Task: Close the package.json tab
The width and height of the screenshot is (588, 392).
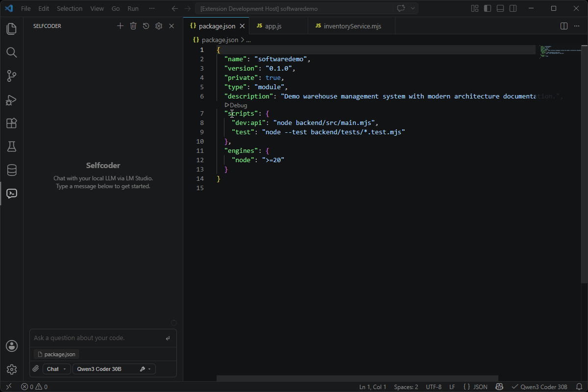Action: pyautogui.click(x=242, y=26)
